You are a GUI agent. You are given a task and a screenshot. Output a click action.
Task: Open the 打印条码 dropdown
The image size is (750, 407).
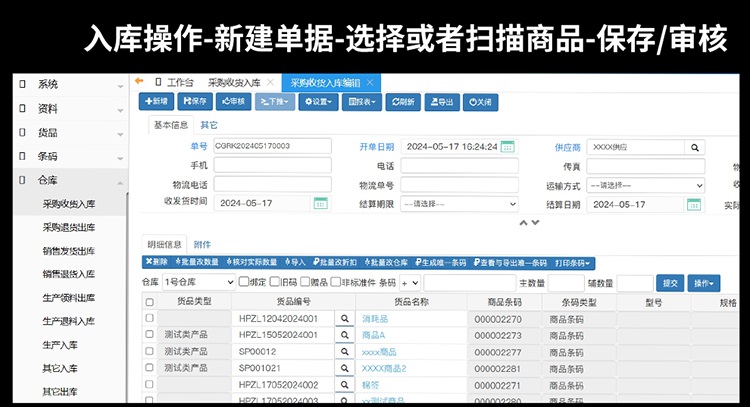(573, 263)
